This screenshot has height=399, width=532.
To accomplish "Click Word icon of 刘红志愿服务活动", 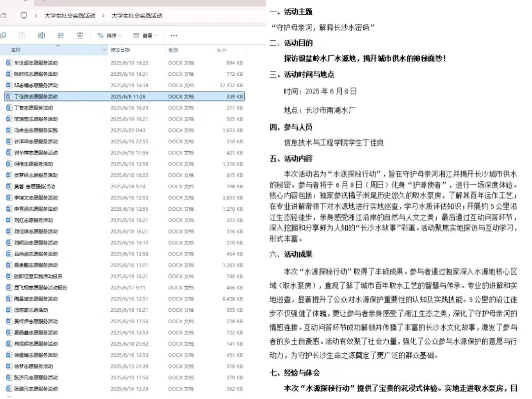I will coord(9,220).
